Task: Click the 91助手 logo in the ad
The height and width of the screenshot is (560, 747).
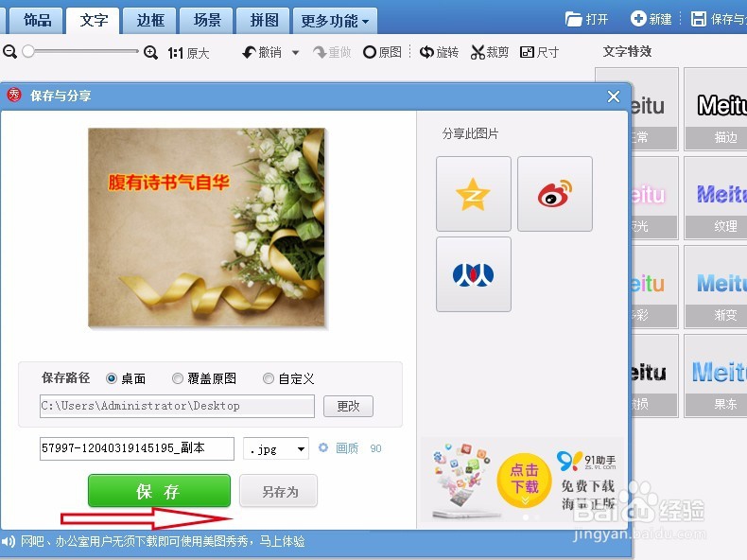Action: (x=586, y=461)
